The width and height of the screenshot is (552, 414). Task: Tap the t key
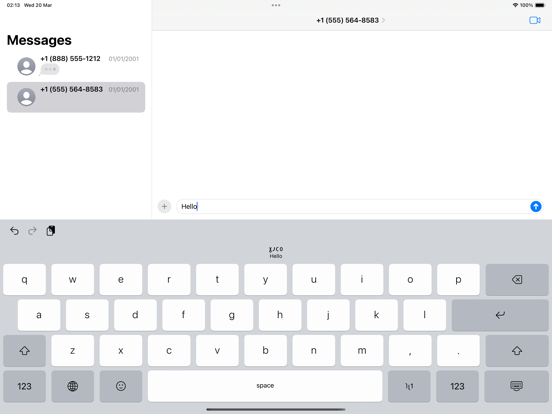[217, 280]
